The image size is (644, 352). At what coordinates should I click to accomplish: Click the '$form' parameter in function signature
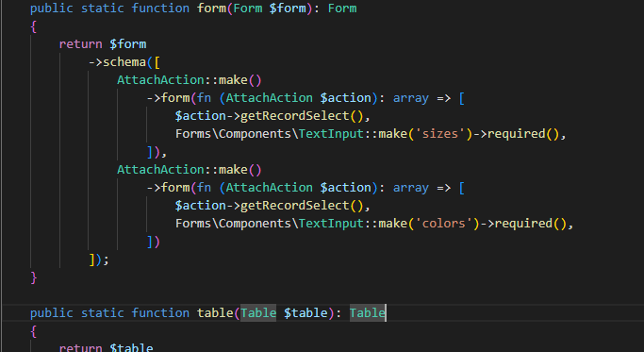tap(288, 8)
